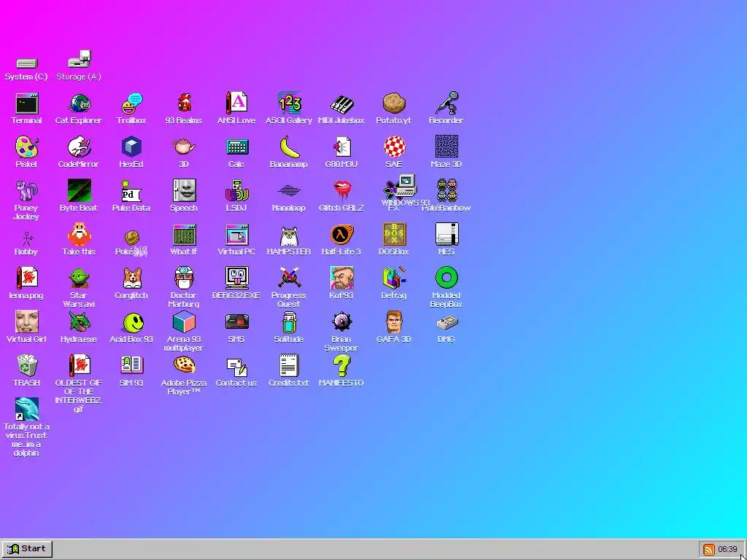
Task: Open System (C:) drive
Action: [26, 63]
